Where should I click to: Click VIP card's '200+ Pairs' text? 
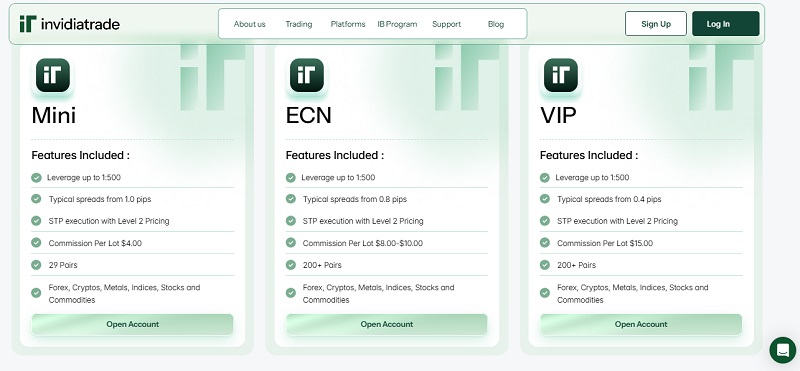pyautogui.click(x=577, y=265)
